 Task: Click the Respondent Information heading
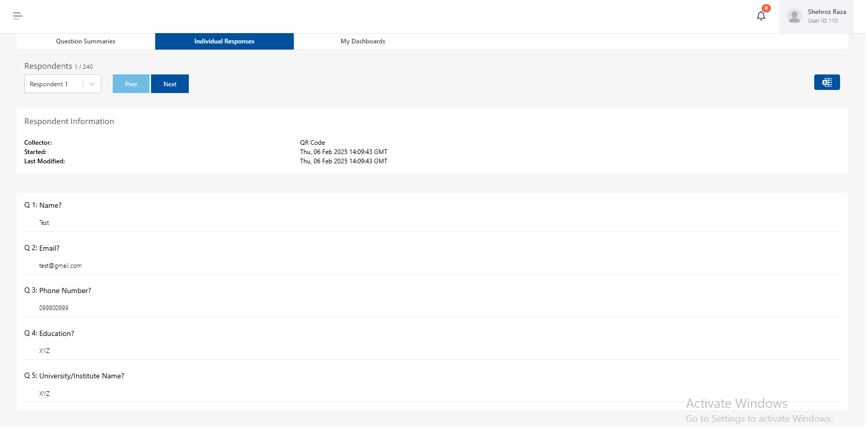(x=69, y=121)
